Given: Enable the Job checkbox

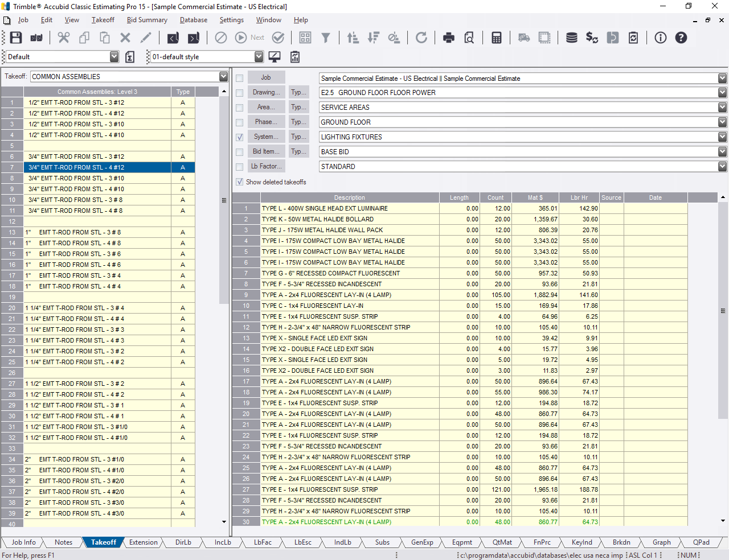Looking at the screenshot, I should click(239, 77).
